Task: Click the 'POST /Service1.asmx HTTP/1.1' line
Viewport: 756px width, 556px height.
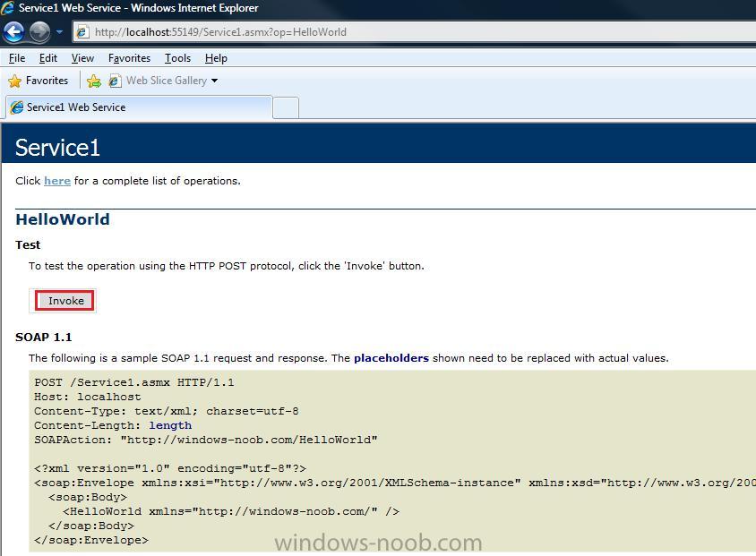Action: tap(134, 382)
